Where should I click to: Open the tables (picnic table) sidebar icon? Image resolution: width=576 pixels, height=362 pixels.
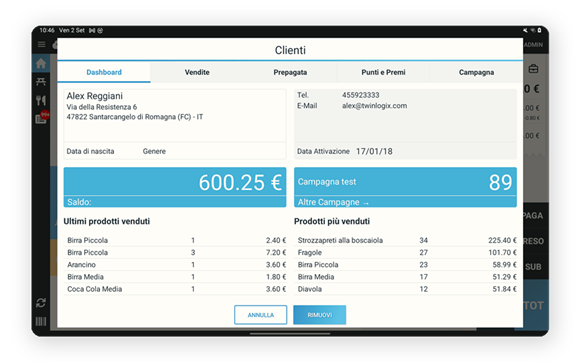[41, 82]
